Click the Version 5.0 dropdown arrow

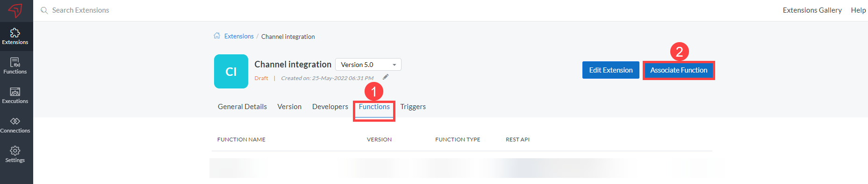(395, 65)
